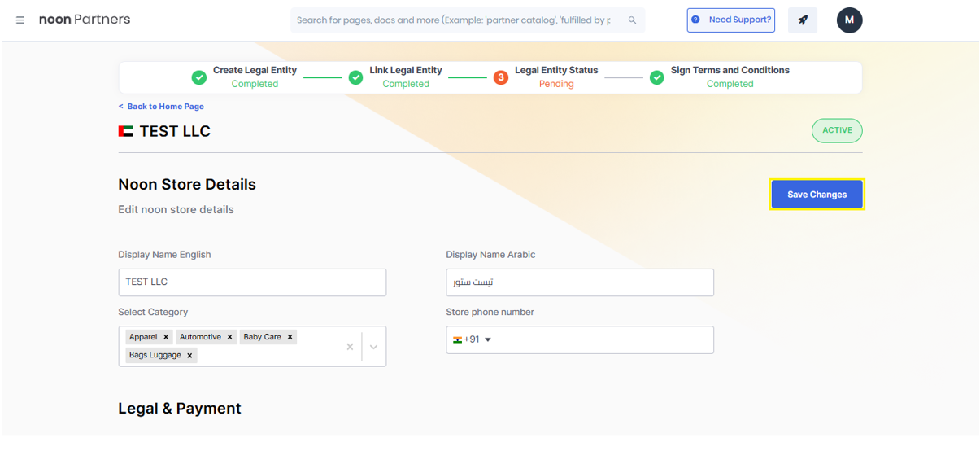
Task: Click the Sign Terms and Conditions step
Action: (x=720, y=77)
